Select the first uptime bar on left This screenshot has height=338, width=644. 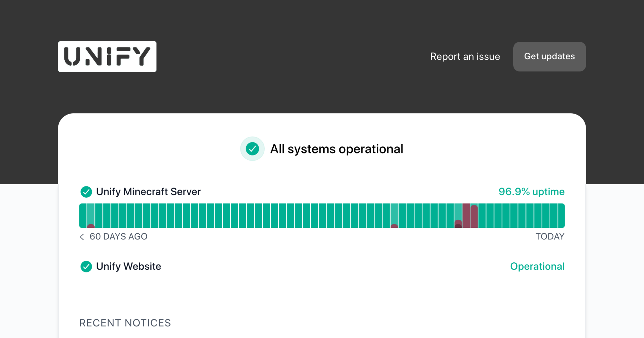(x=83, y=216)
